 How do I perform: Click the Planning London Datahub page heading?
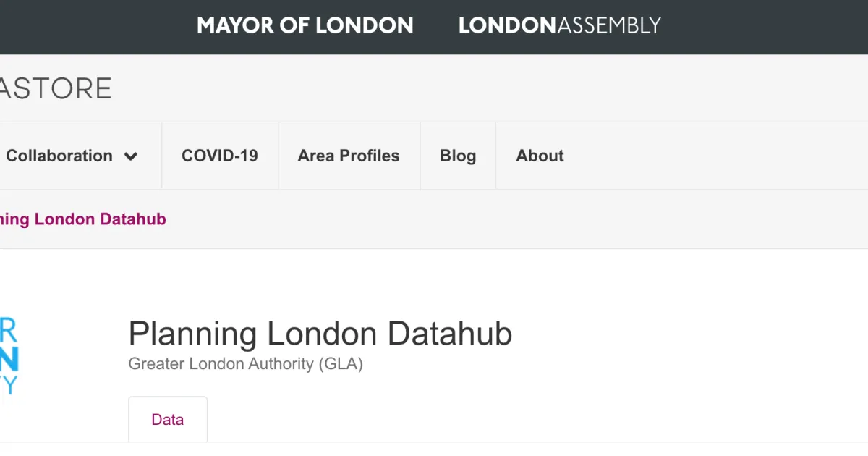point(320,334)
